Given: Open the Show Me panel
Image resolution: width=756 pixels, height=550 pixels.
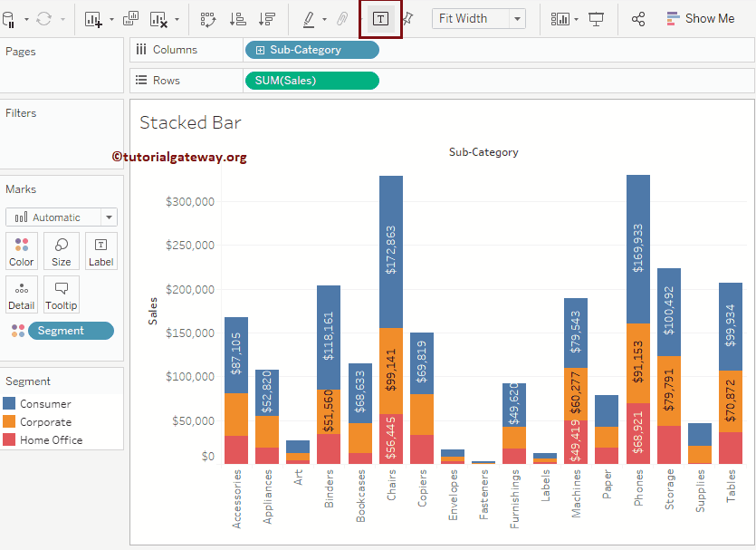Looking at the screenshot, I should (701, 19).
